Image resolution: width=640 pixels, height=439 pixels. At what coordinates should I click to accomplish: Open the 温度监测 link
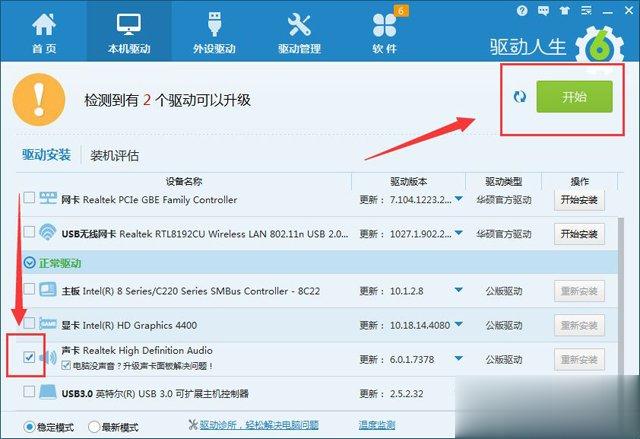tap(377, 425)
